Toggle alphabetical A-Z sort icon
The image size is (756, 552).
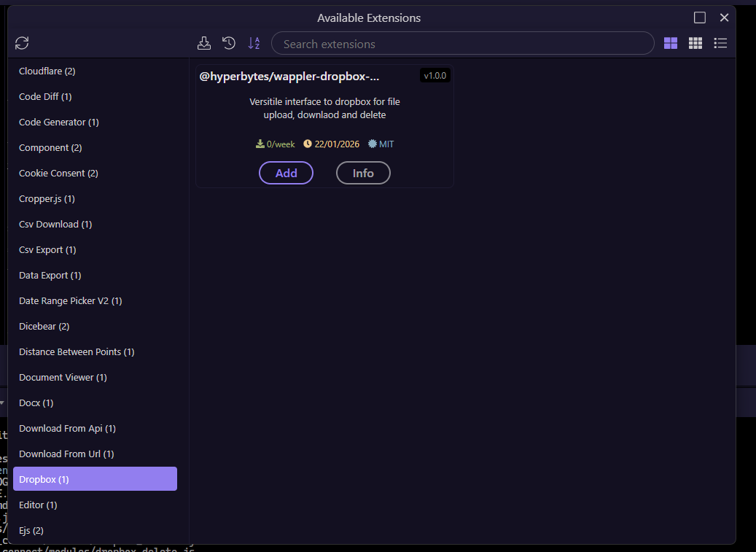click(254, 44)
